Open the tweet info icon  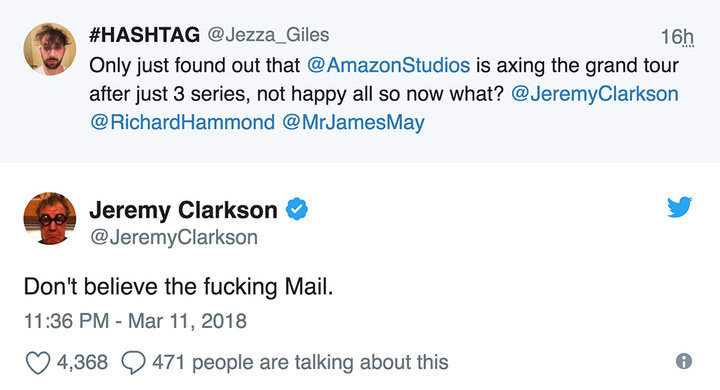click(x=684, y=361)
